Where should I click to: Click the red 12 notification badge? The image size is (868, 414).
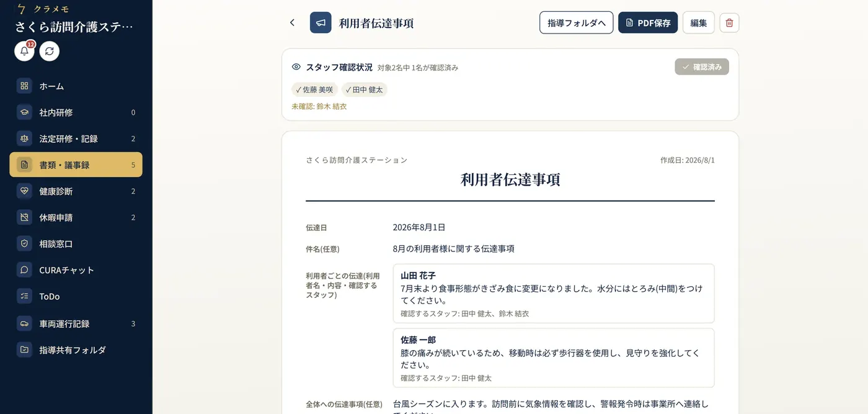click(30, 44)
